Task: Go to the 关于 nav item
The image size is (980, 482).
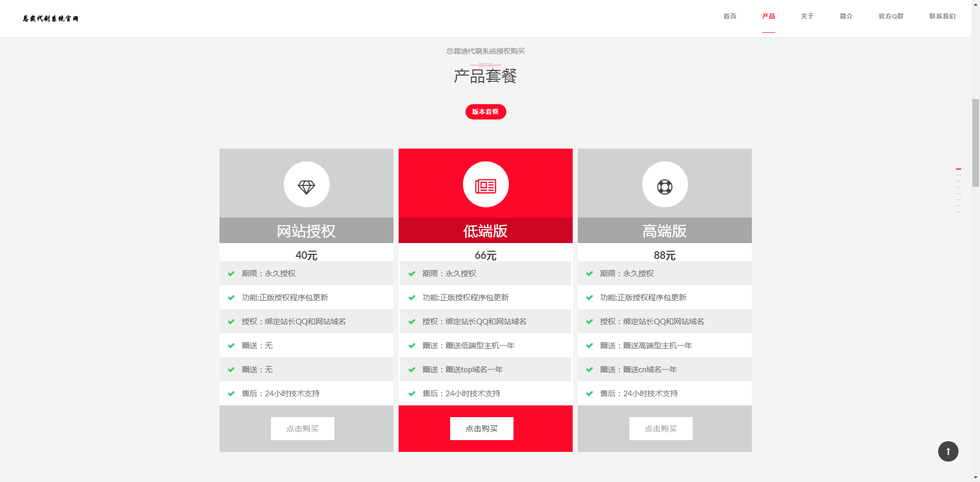Action: pyautogui.click(x=807, y=16)
